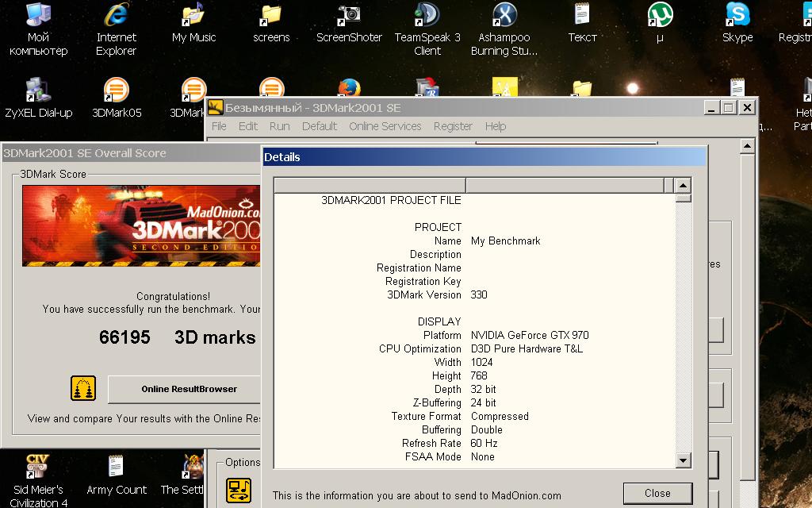Viewport: 812px width, 508px height.
Task: Close the Details dialog with Close button
Action: coord(657,493)
